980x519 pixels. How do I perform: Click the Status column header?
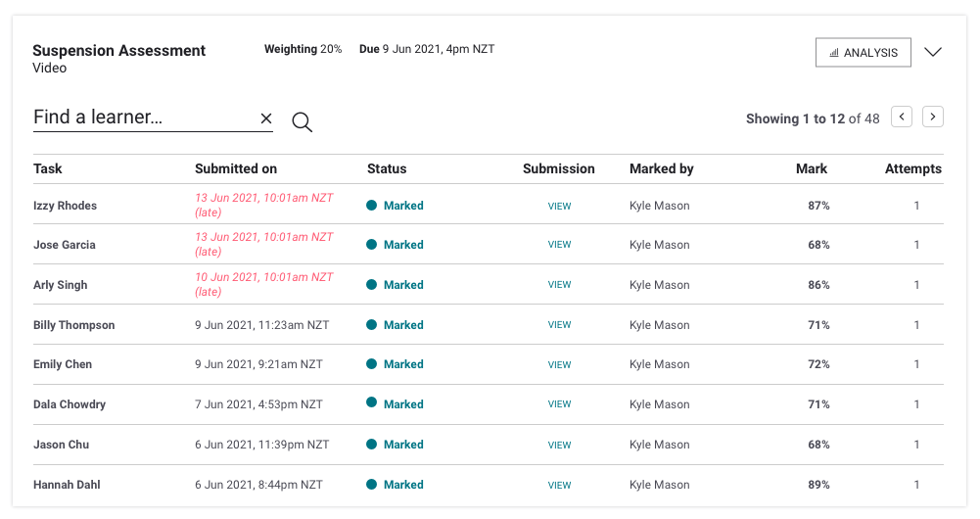click(387, 168)
